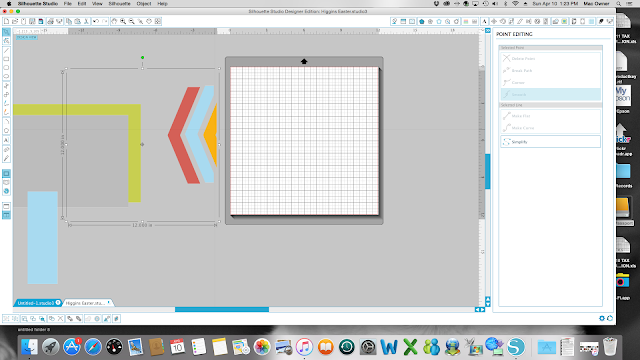This screenshot has height=360, width=640.
Task: Open the Object menu
Action: 144,3
